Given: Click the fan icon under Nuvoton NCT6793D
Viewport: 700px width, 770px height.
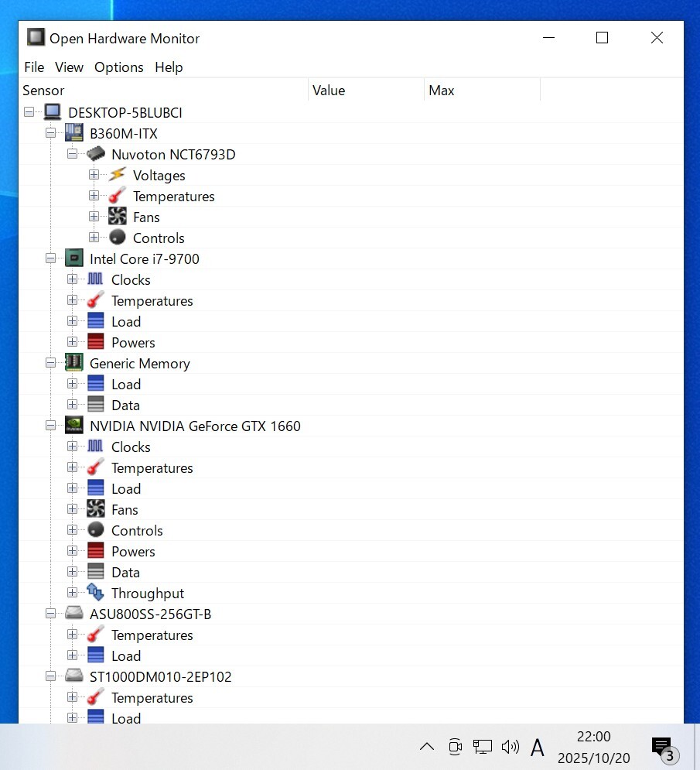Looking at the screenshot, I should (x=118, y=217).
